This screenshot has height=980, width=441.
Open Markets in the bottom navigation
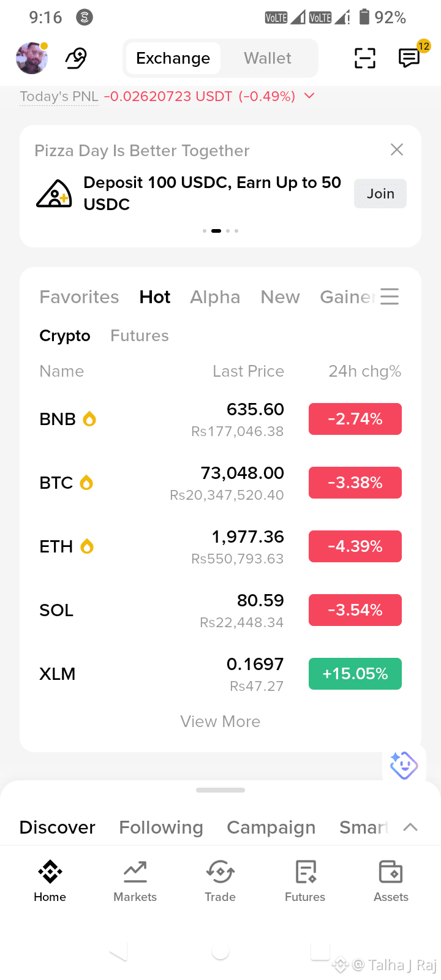[135, 881]
